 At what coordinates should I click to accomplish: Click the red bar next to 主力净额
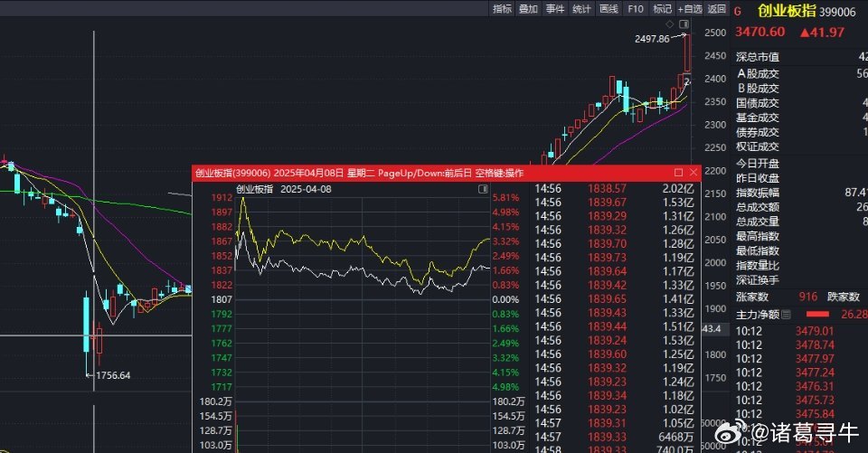[817, 315]
